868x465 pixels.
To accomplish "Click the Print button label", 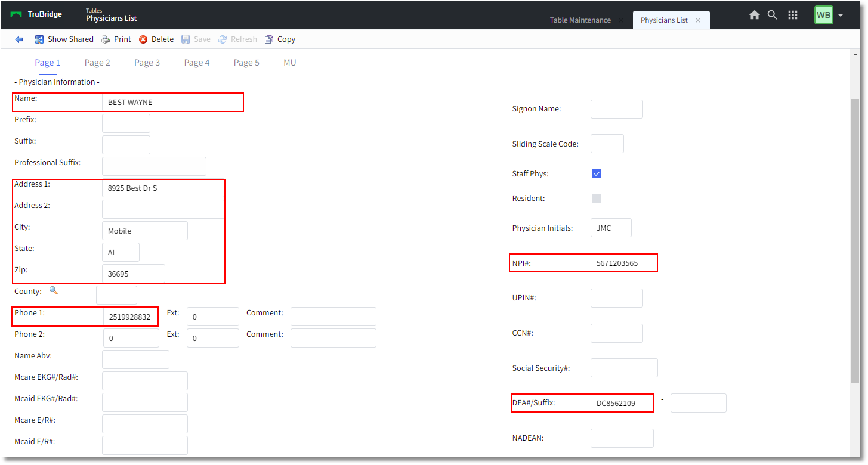I will [122, 39].
